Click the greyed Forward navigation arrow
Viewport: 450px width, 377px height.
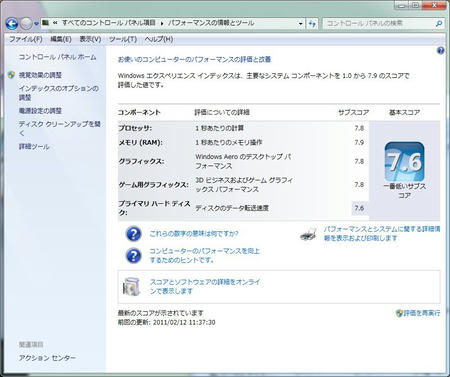point(26,23)
